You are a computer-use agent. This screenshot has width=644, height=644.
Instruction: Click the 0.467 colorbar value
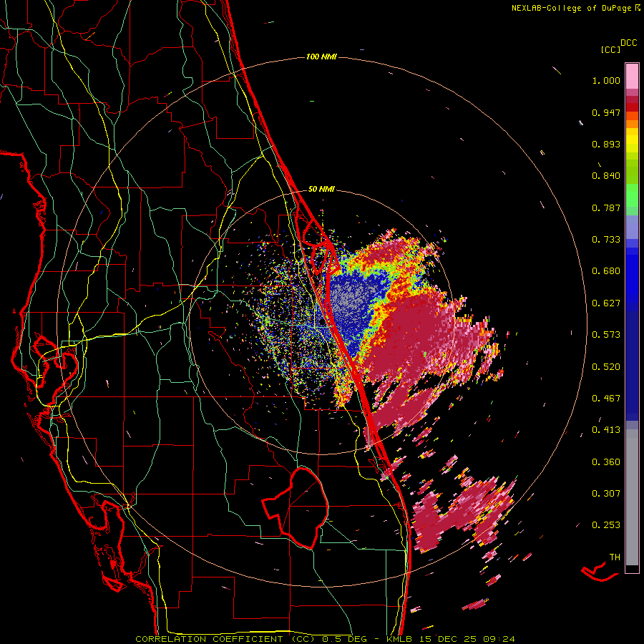606,399
